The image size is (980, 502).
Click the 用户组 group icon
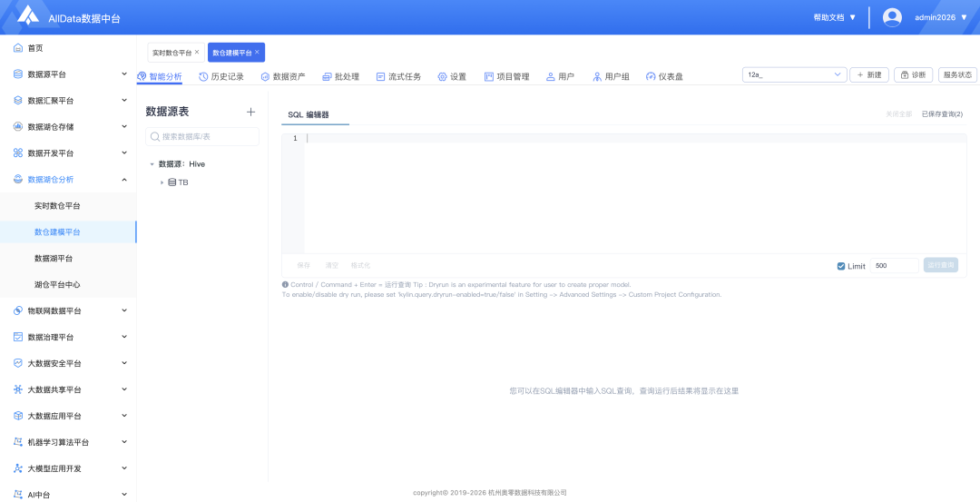pos(597,77)
